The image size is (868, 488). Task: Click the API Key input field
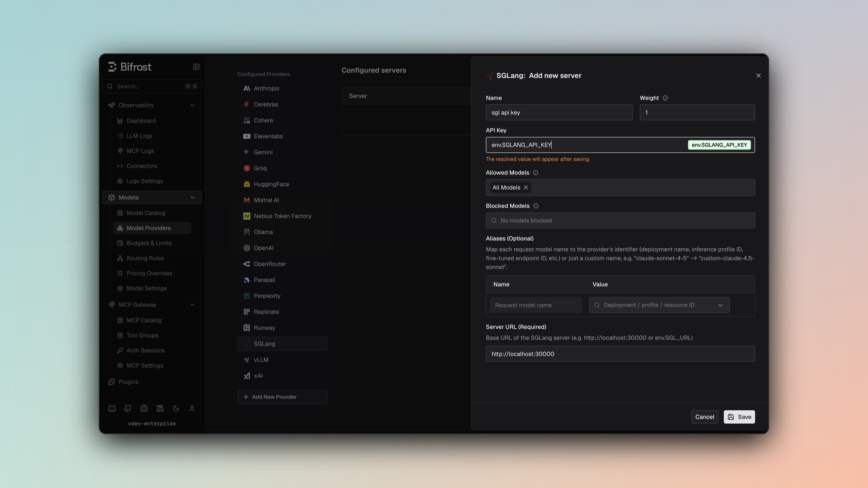[620, 145]
